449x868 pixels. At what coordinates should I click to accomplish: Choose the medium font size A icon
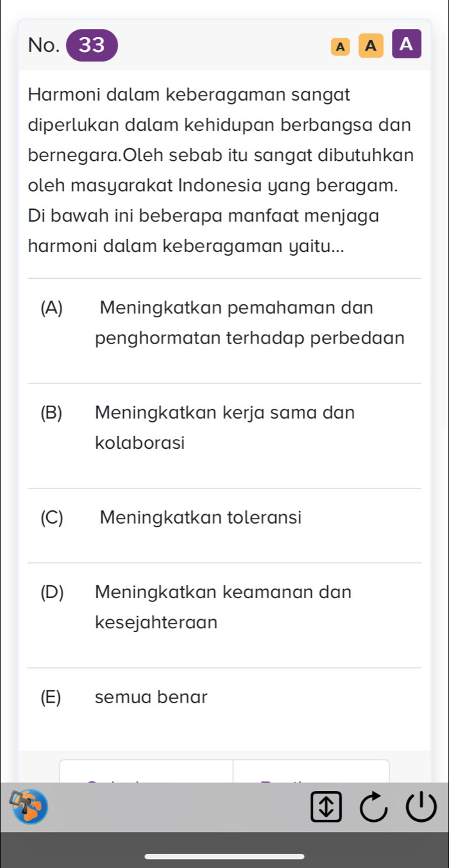coord(369,46)
